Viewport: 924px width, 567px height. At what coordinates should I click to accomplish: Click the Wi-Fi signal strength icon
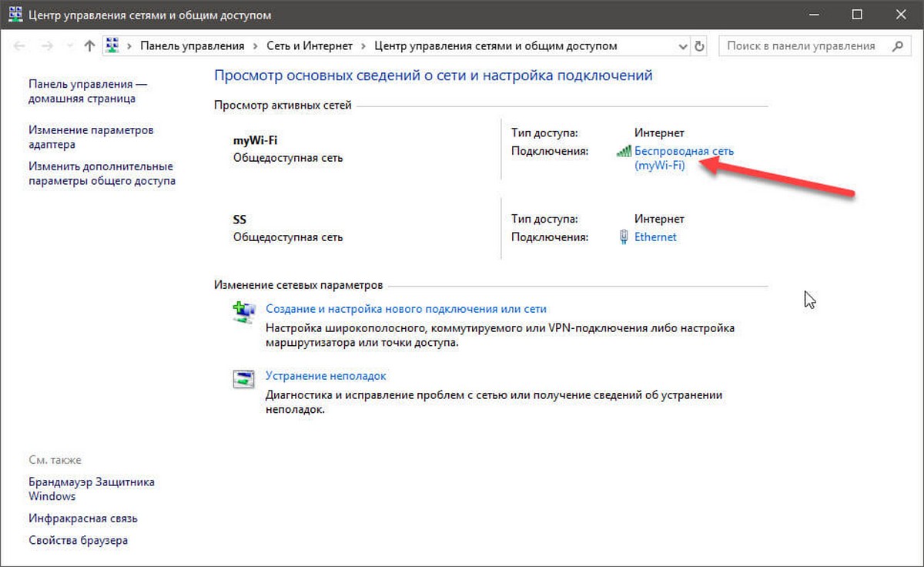(624, 152)
